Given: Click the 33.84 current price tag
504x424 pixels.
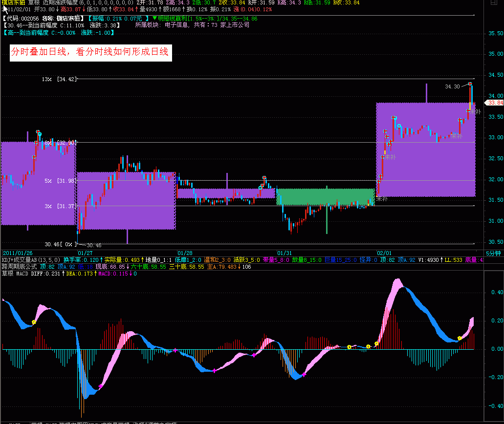Looking at the screenshot, I should coord(495,103).
